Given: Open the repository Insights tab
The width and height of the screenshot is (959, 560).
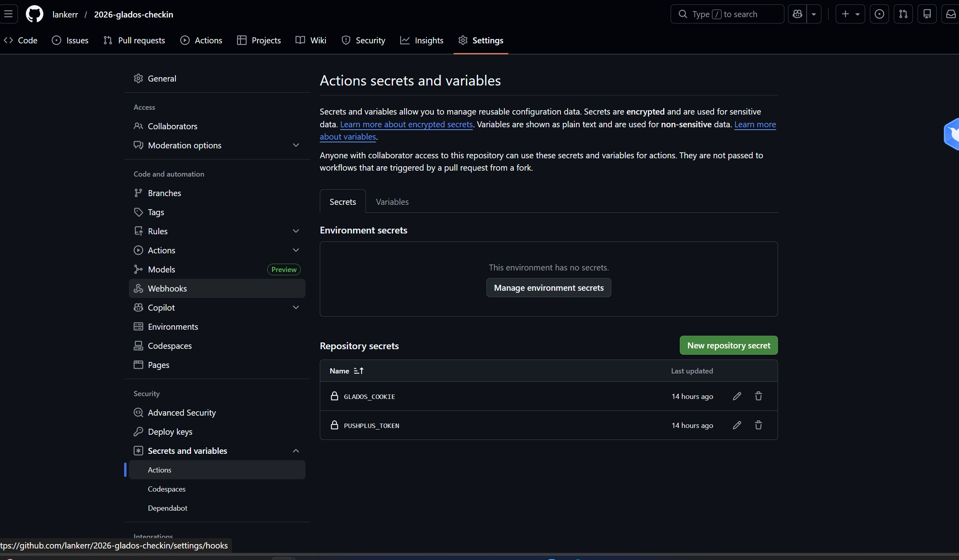Looking at the screenshot, I should pyautogui.click(x=422, y=40).
